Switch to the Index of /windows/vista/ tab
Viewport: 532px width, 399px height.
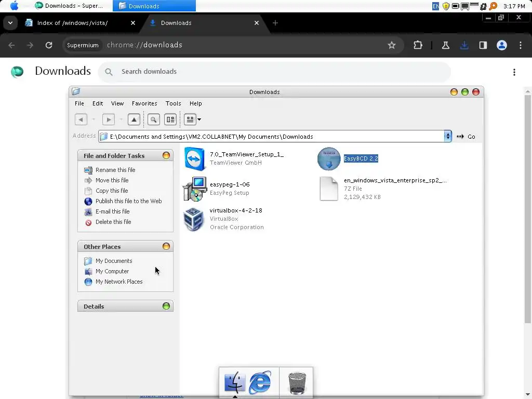(x=73, y=23)
